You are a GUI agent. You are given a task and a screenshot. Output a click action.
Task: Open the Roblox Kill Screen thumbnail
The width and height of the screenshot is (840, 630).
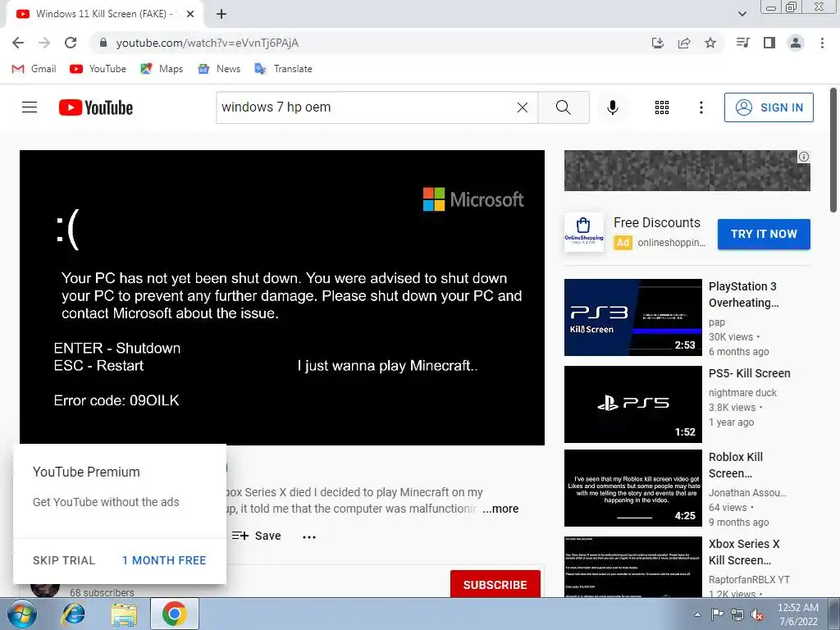632,488
